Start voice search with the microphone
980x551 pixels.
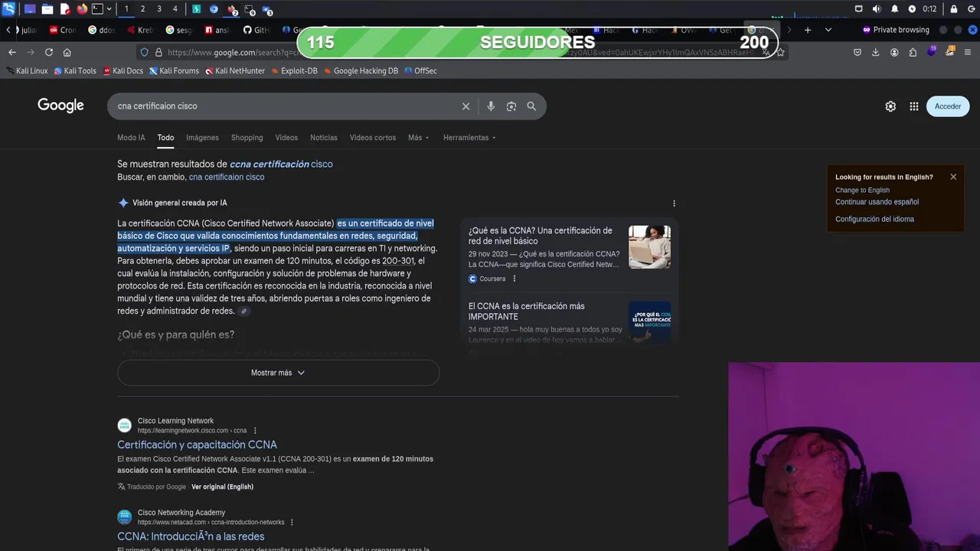[491, 106]
